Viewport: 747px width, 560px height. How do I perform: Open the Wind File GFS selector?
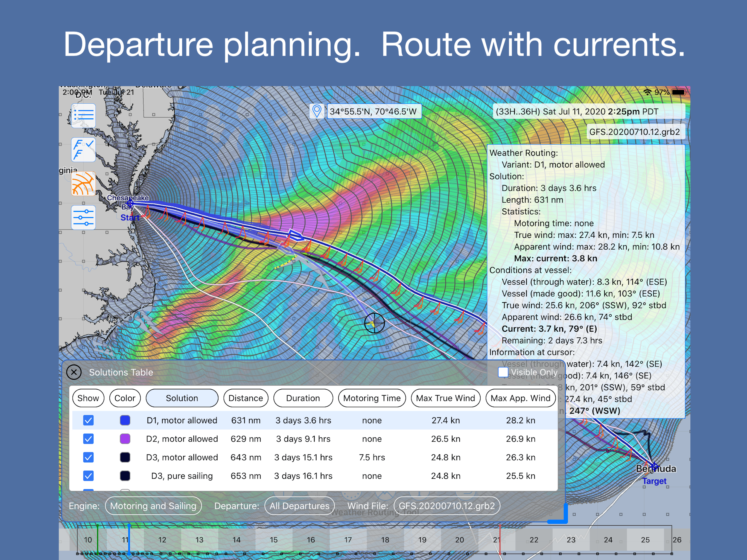447,506
